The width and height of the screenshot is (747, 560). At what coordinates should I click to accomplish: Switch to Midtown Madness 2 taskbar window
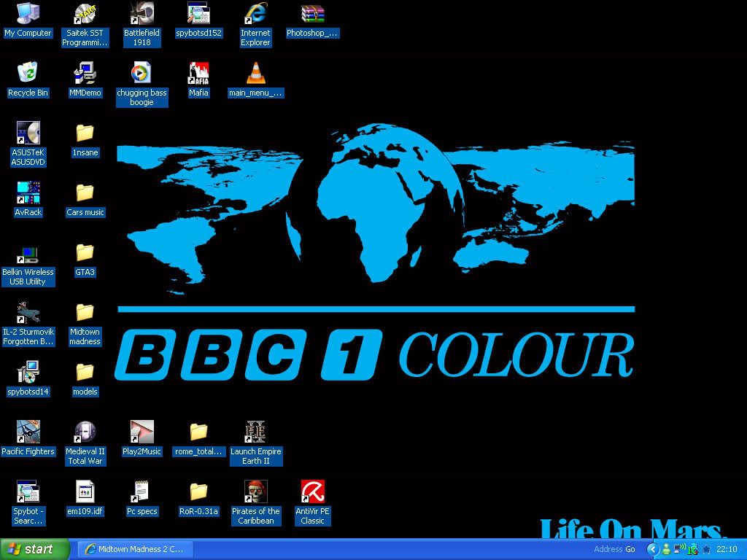[x=134, y=549]
